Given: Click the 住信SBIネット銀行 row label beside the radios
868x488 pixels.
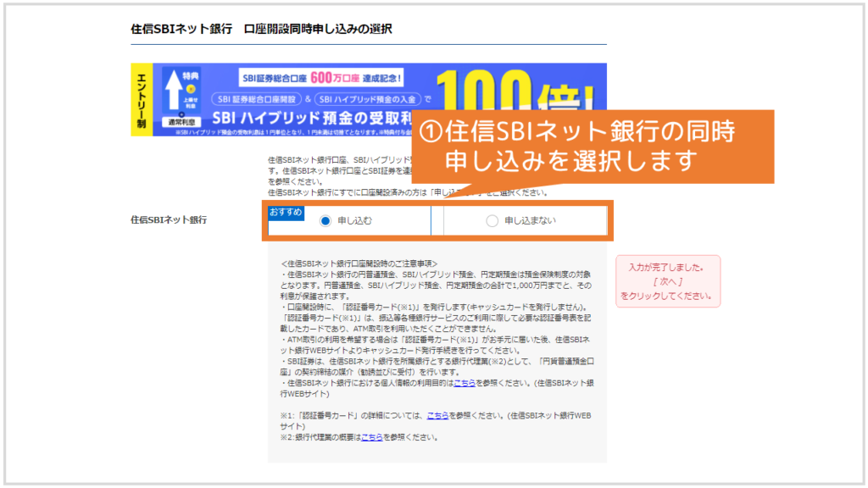Looking at the screenshot, I should tap(169, 219).
